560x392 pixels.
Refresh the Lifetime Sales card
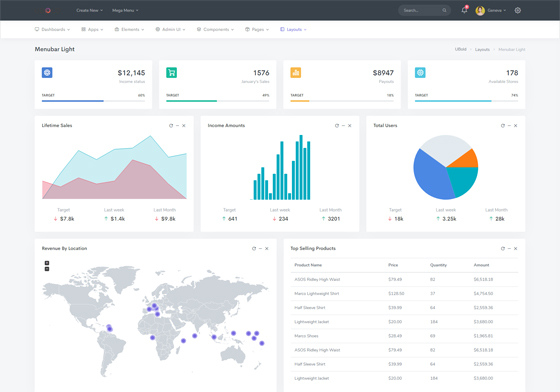click(171, 126)
